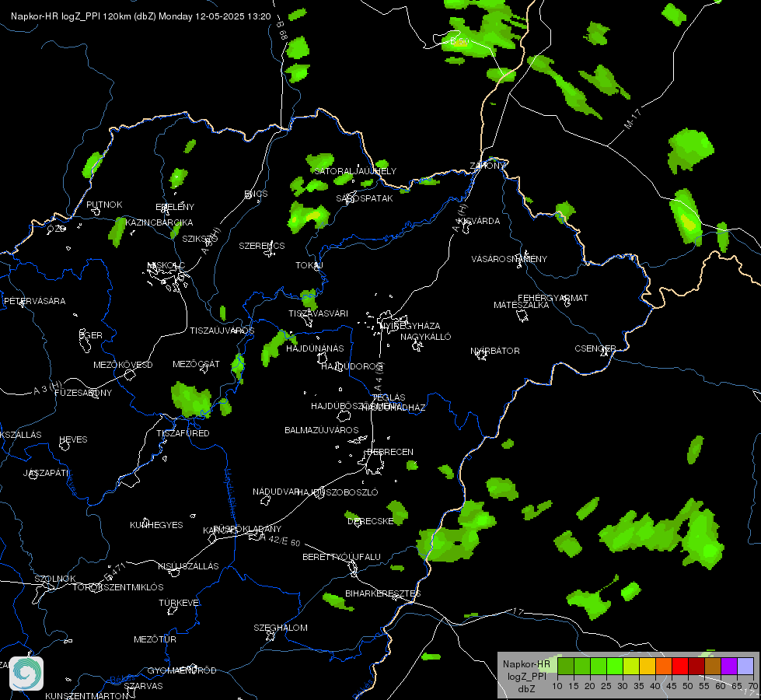Click the M-17 road label
761x700 pixels.
click(x=633, y=119)
